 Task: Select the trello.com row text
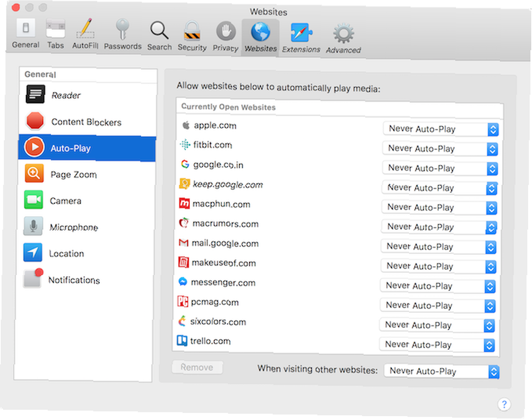pos(210,341)
